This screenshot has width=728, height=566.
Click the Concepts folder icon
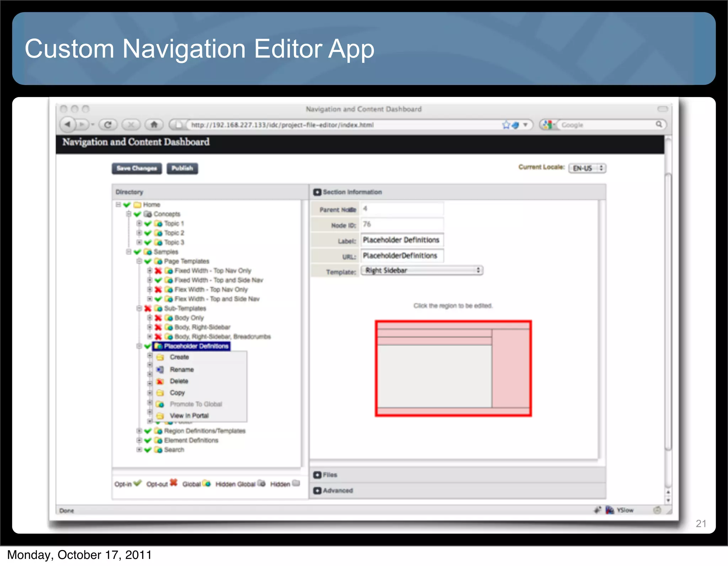(x=148, y=214)
